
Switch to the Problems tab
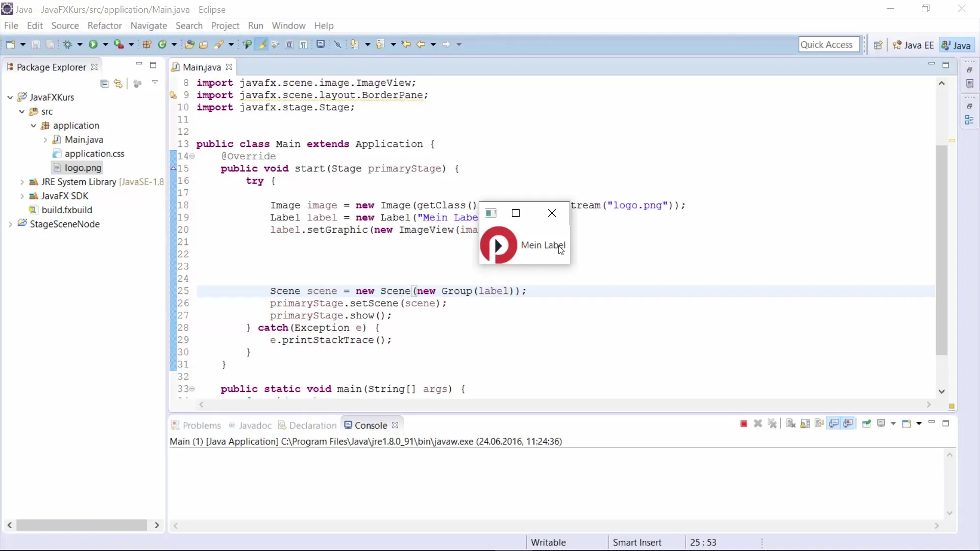click(x=201, y=425)
